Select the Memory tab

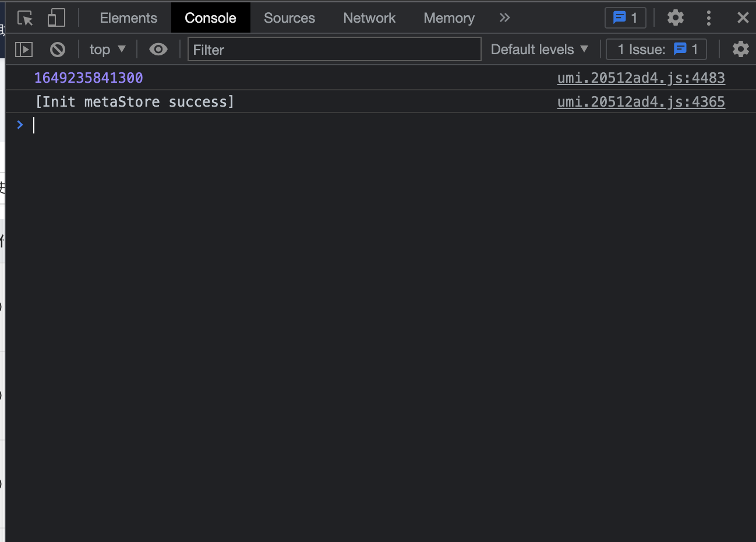coord(448,18)
